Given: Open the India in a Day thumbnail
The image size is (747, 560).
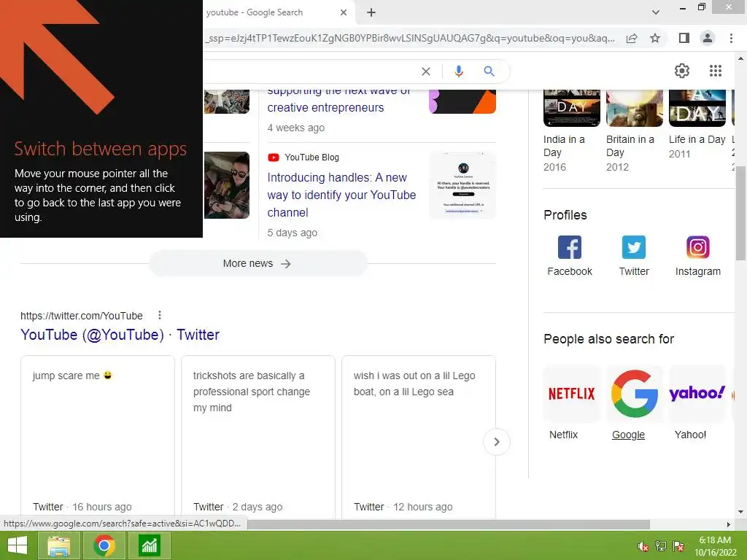Looking at the screenshot, I should [x=572, y=108].
